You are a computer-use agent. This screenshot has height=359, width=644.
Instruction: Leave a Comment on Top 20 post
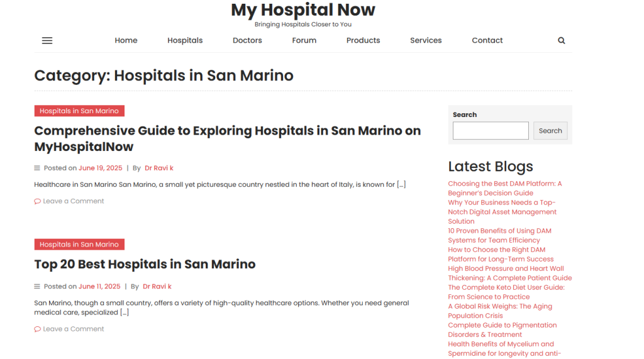pyautogui.click(x=74, y=329)
